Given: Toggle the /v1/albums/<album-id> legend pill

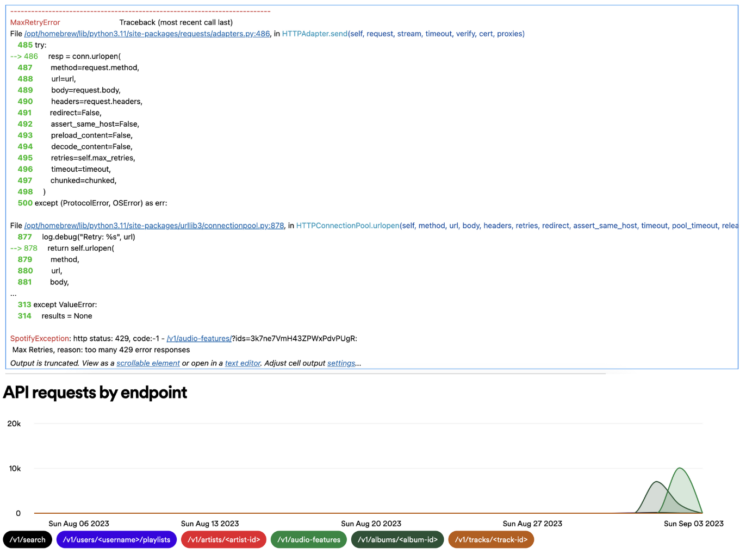Looking at the screenshot, I should pos(397,540).
